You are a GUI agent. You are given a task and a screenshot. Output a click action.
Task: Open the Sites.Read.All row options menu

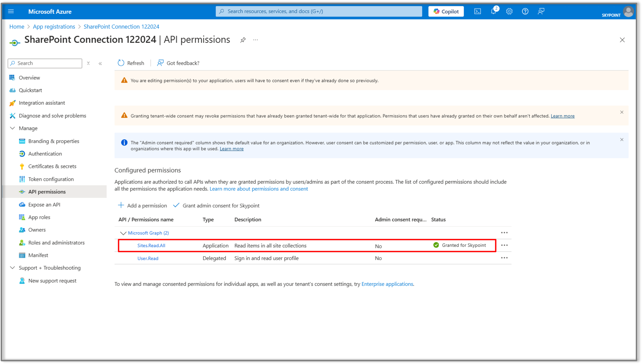[504, 245]
